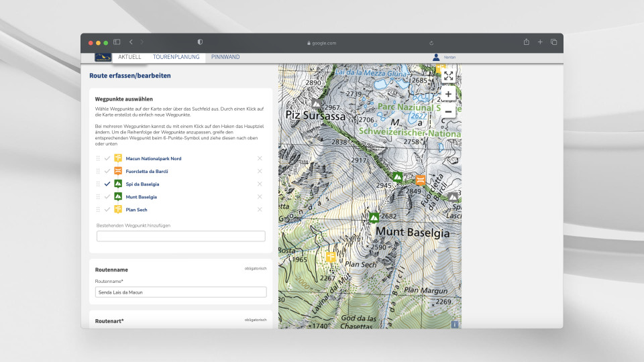This screenshot has width=644, height=362.
Task: Open the Spi da Baselgia waypoint link
Action: coord(142,184)
